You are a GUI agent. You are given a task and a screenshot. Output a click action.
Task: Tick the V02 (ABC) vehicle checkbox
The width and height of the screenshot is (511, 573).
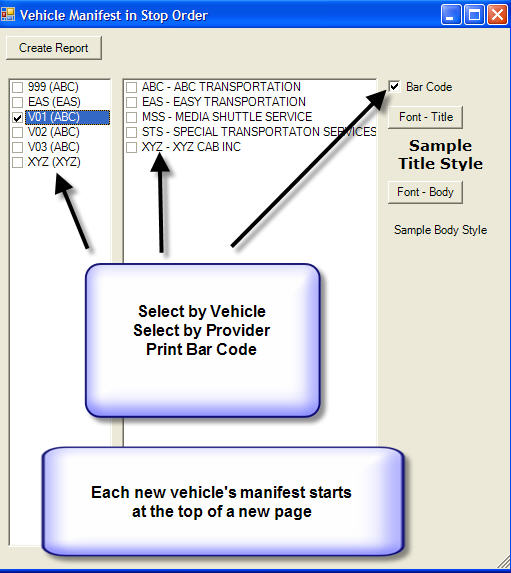tap(18, 132)
